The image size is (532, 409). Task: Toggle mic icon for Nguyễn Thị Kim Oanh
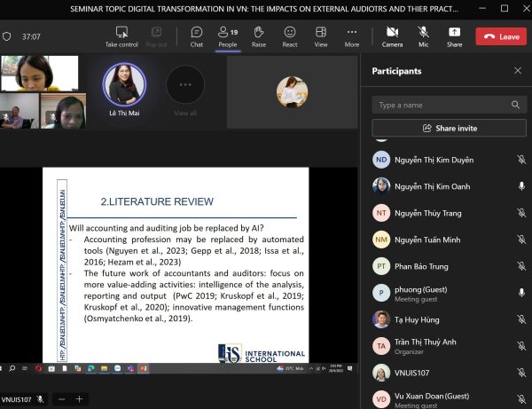click(520, 186)
